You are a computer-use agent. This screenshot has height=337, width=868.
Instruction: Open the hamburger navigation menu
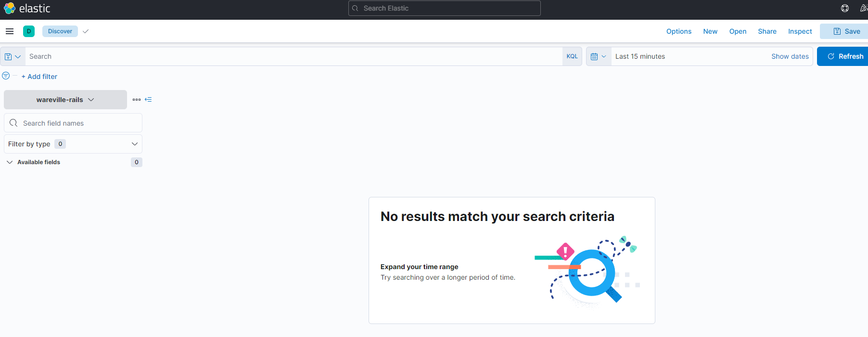[10, 31]
